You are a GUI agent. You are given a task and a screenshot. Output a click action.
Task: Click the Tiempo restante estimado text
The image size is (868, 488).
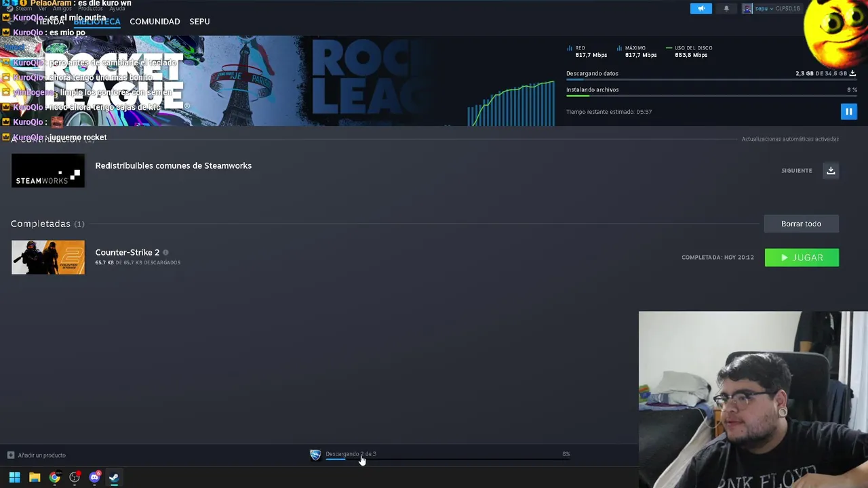[609, 112]
